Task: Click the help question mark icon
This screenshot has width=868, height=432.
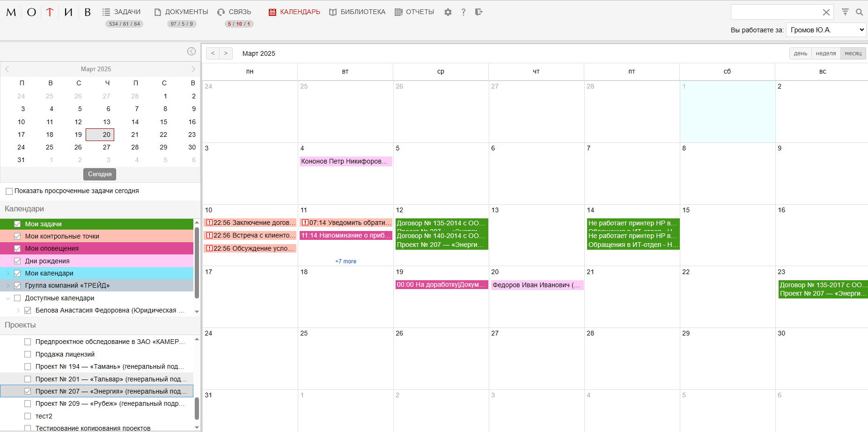Action: (463, 12)
